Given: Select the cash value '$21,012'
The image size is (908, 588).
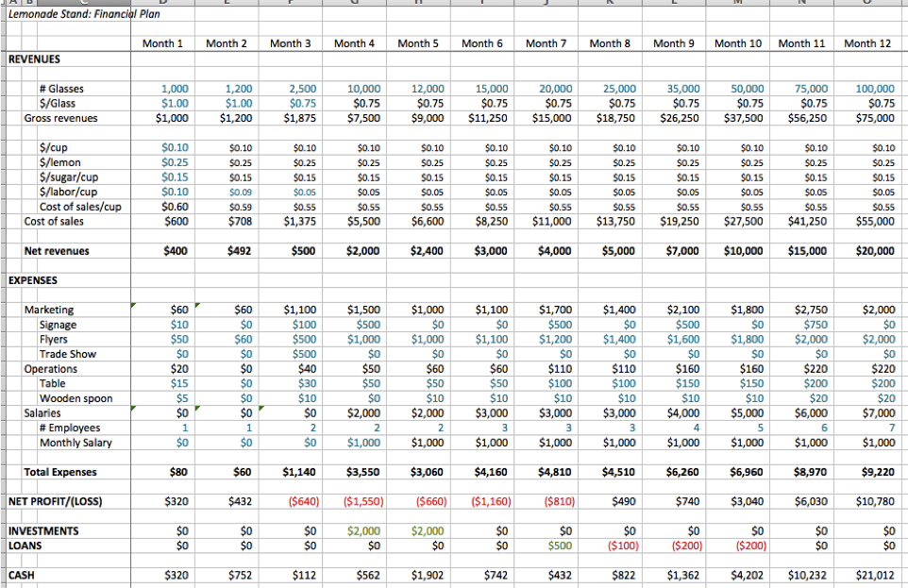Looking at the screenshot, I should coord(875,575).
